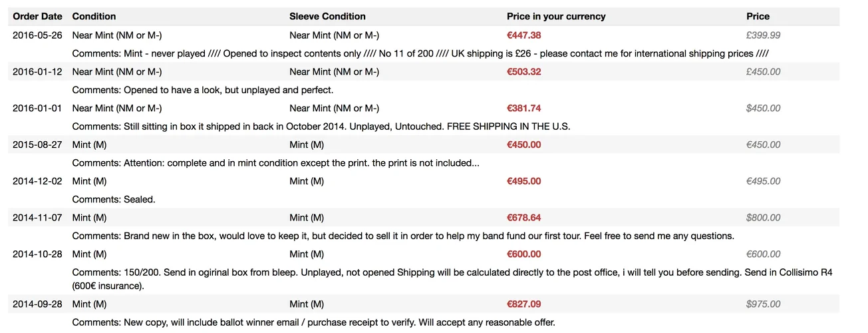Click the $975.00 original price
The image size is (868, 333).
coord(764,304)
